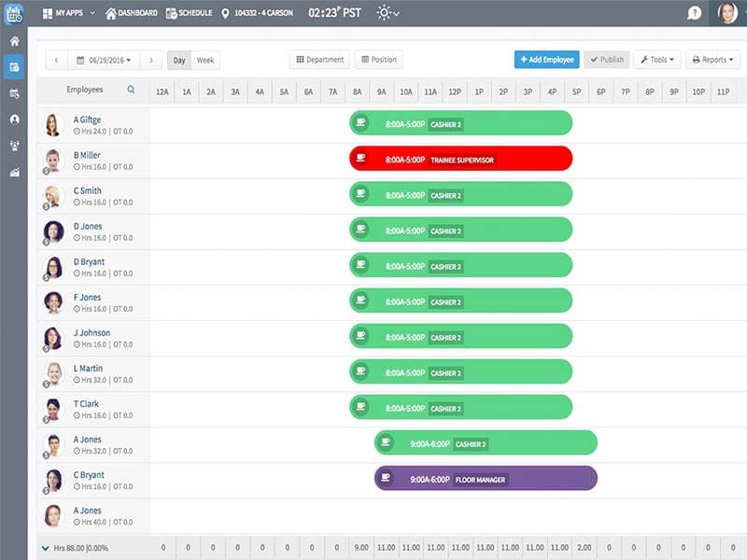The height and width of the screenshot is (560, 747).
Task: Open the Reports dropdown
Action: tap(712, 60)
